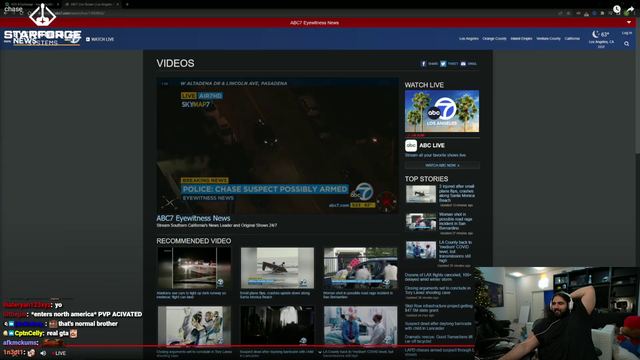Click the email share icon
Screen dimensions: 640x360
(463, 64)
